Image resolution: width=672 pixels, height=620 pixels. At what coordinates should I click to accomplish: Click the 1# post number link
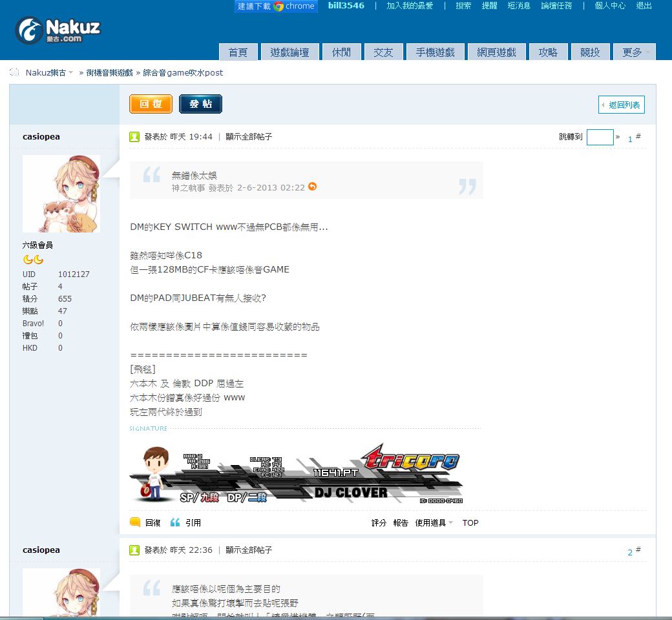point(635,138)
